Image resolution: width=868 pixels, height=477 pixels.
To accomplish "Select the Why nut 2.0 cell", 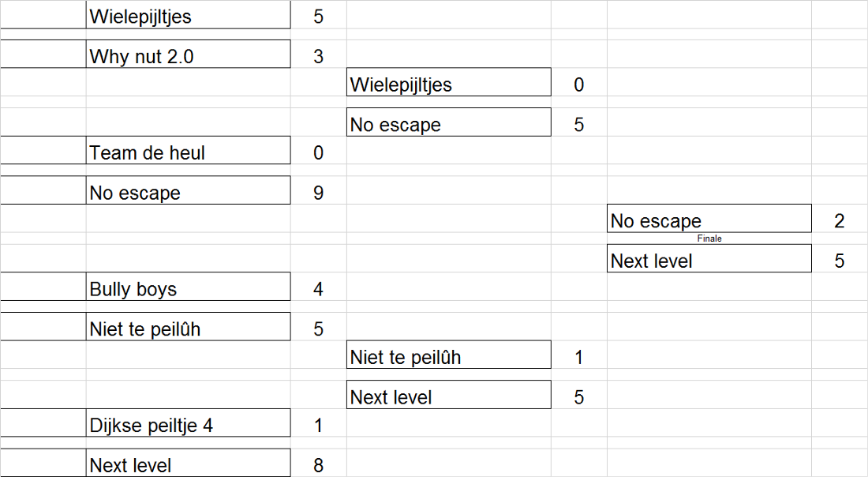I will tap(189, 54).
